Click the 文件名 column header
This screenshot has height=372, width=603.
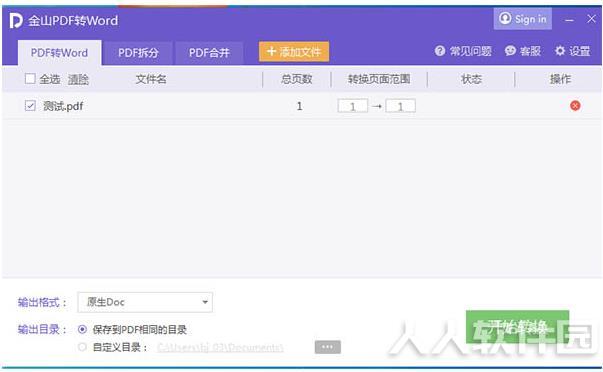click(x=151, y=79)
